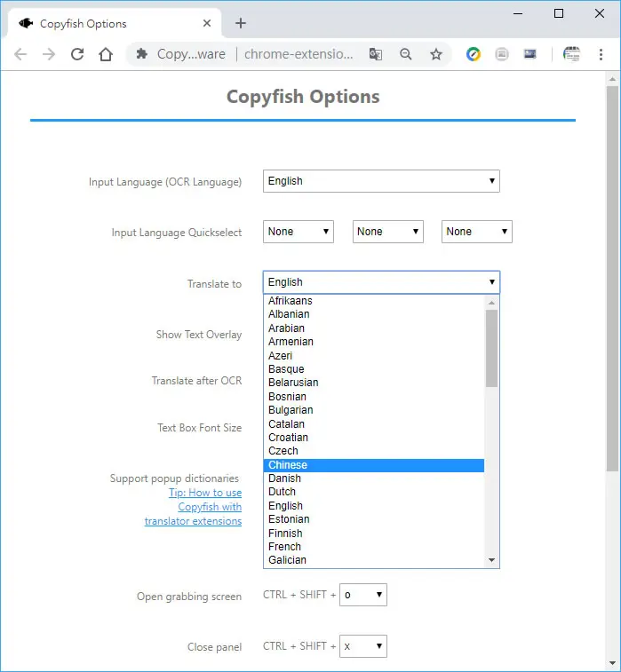621x672 pixels.
Task: Click the zoom magnifier icon in address bar
Action: [406, 54]
